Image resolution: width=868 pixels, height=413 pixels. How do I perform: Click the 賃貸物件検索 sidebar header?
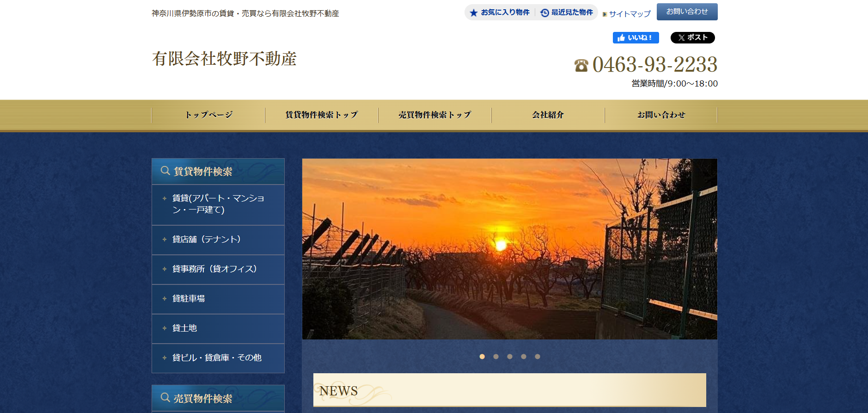pyautogui.click(x=218, y=171)
